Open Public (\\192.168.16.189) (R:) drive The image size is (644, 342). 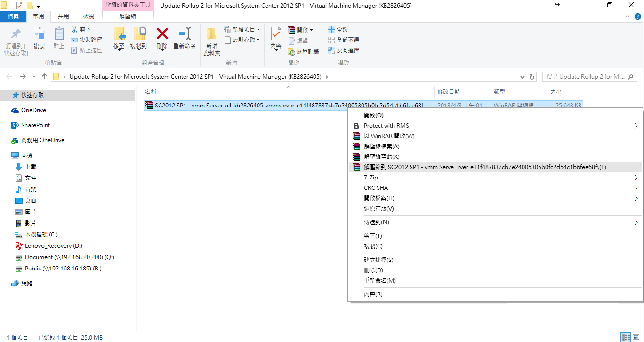63,269
